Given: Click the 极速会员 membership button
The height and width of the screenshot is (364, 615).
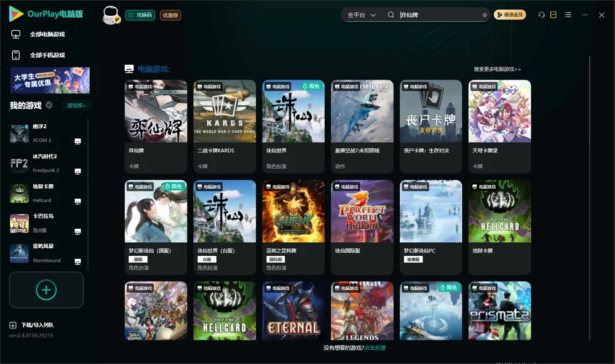Looking at the screenshot, I should [x=509, y=15].
